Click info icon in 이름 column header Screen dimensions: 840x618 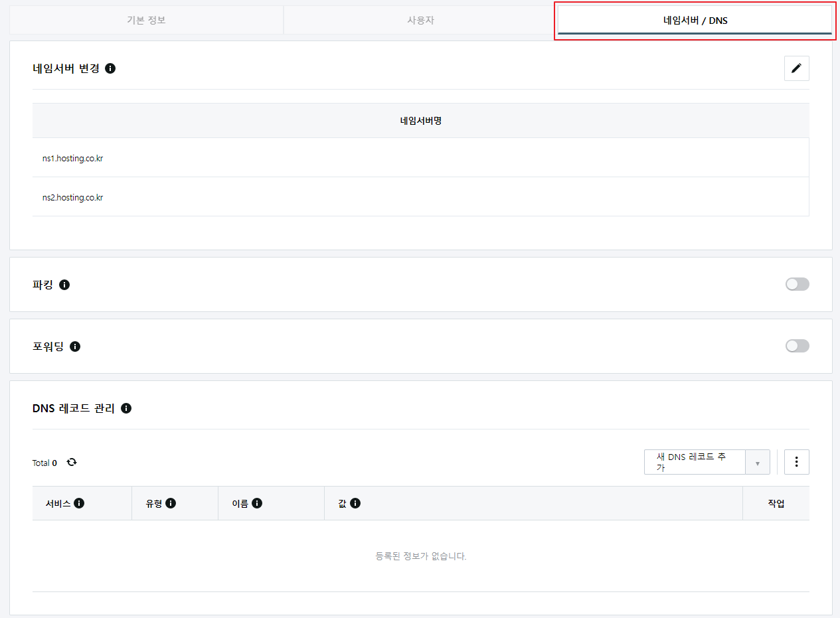click(x=257, y=503)
